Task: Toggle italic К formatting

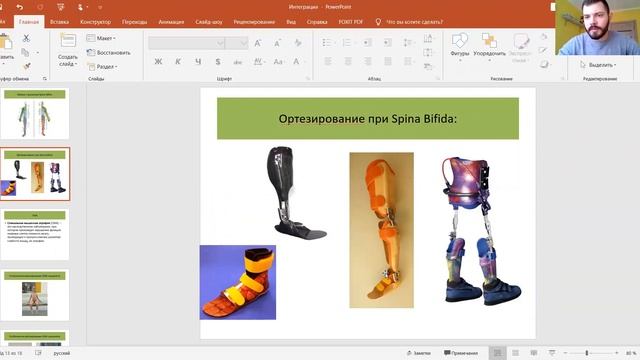Action: click(178, 62)
